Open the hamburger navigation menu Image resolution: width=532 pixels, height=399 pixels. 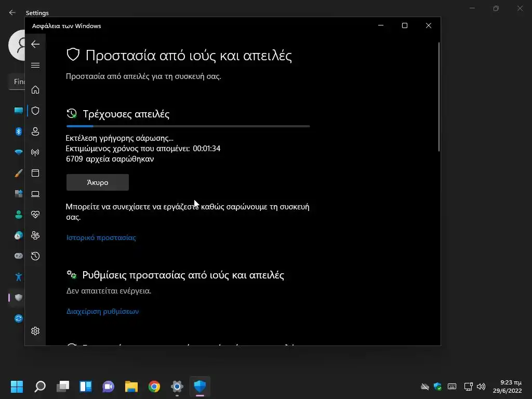click(35, 65)
